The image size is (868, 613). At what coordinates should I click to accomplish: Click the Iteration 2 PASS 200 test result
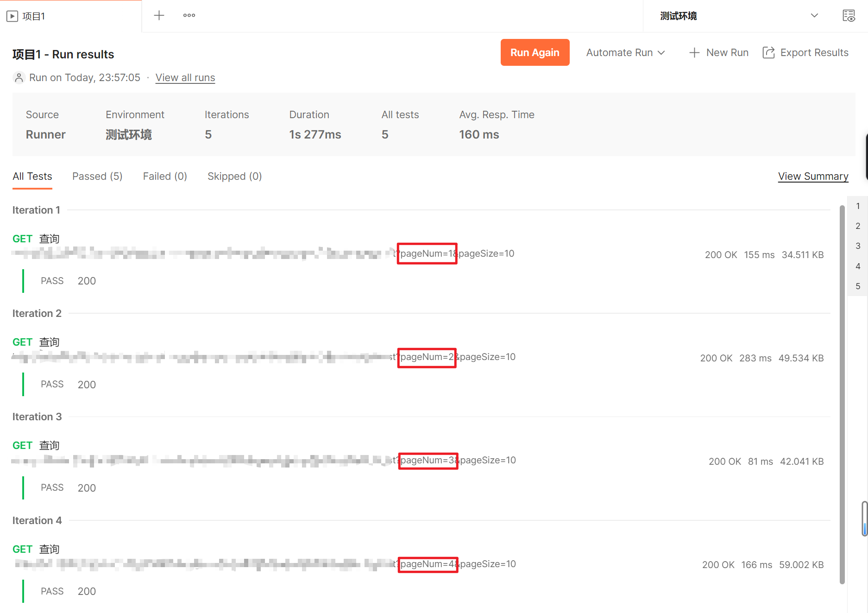[68, 384]
